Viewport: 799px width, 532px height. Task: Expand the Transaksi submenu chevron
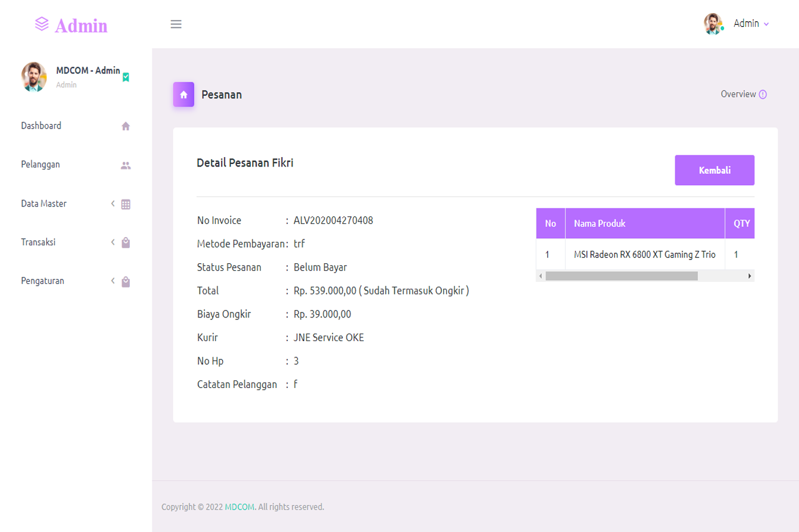coord(113,242)
